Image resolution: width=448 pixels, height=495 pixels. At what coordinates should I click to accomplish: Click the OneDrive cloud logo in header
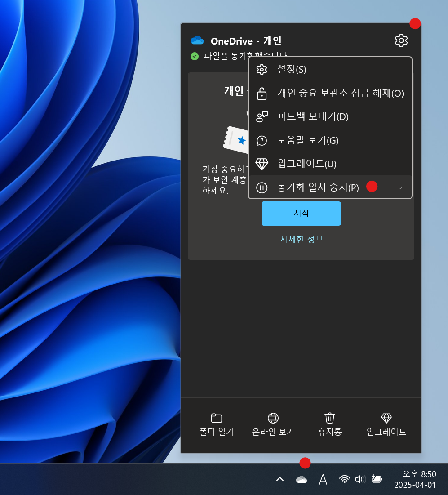point(198,40)
